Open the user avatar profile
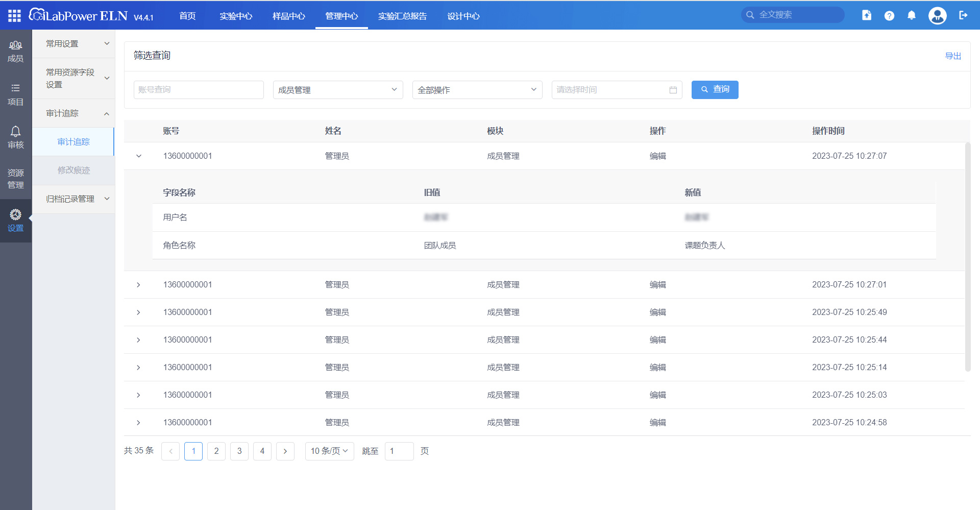This screenshot has height=510, width=980. 938,15
